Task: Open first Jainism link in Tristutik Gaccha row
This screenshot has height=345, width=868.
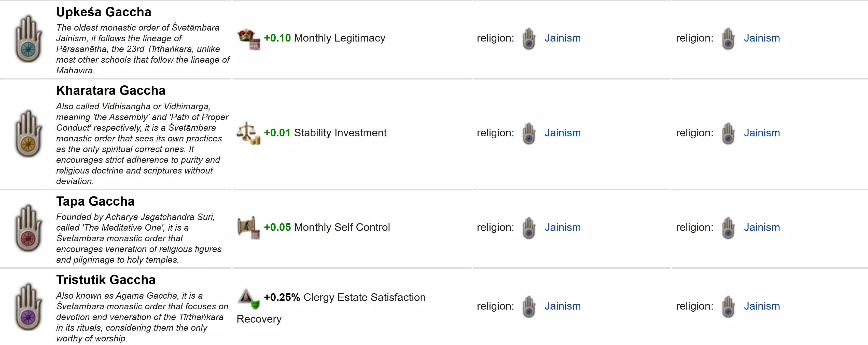Action: tap(562, 306)
